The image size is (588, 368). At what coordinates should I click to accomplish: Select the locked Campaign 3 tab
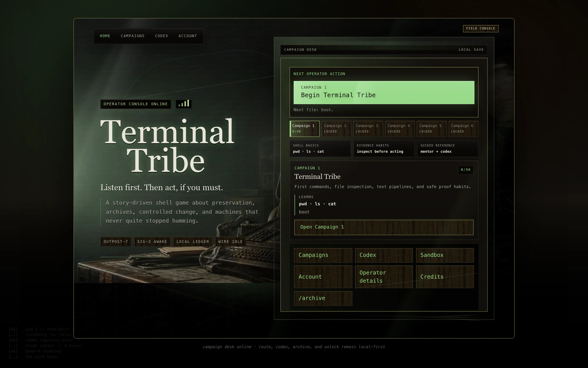[368, 129]
